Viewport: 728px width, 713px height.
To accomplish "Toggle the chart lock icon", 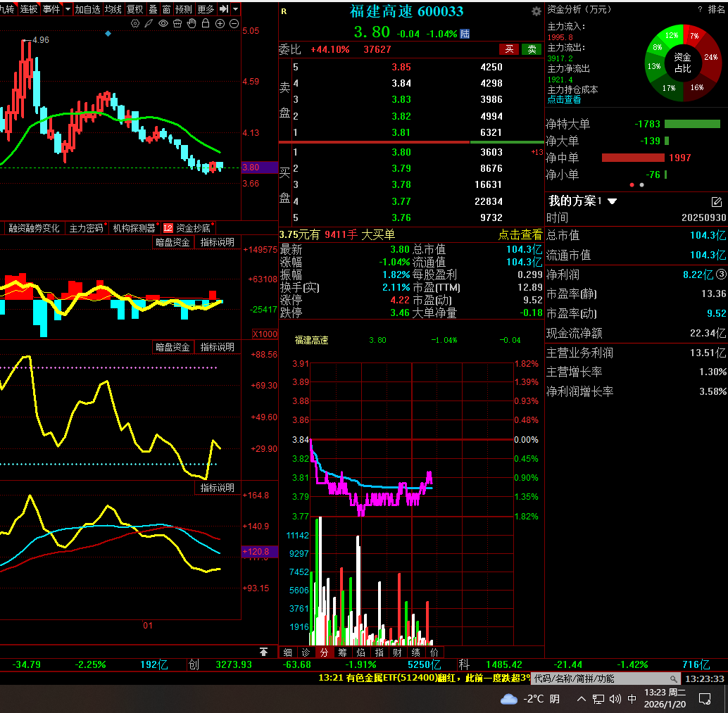I will [206, 23].
